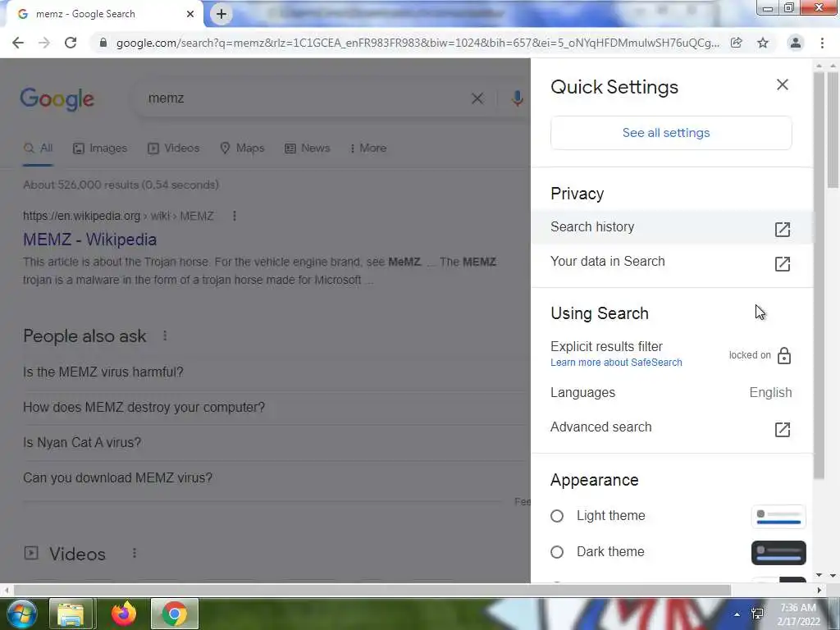Image resolution: width=840 pixels, height=630 pixels.
Task: Click the horizontal scrollbar at page bottom
Action: click(372, 591)
